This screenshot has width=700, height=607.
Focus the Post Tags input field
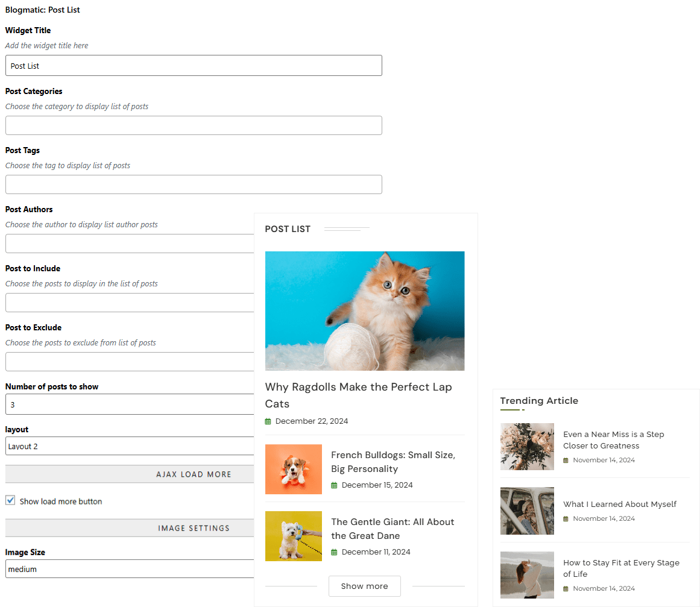pyautogui.click(x=194, y=184)
